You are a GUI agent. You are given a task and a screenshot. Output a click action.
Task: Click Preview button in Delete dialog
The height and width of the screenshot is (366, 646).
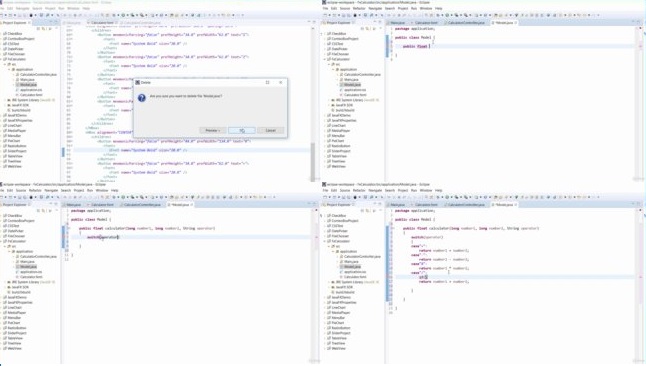213,130
